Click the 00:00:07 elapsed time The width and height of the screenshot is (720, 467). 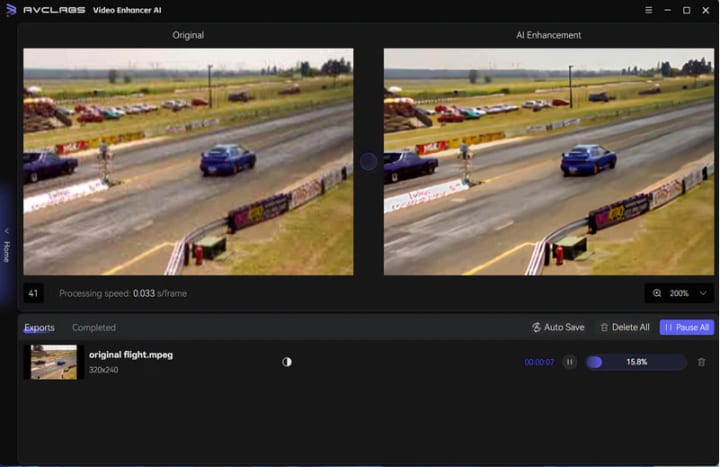click(539, 362)
